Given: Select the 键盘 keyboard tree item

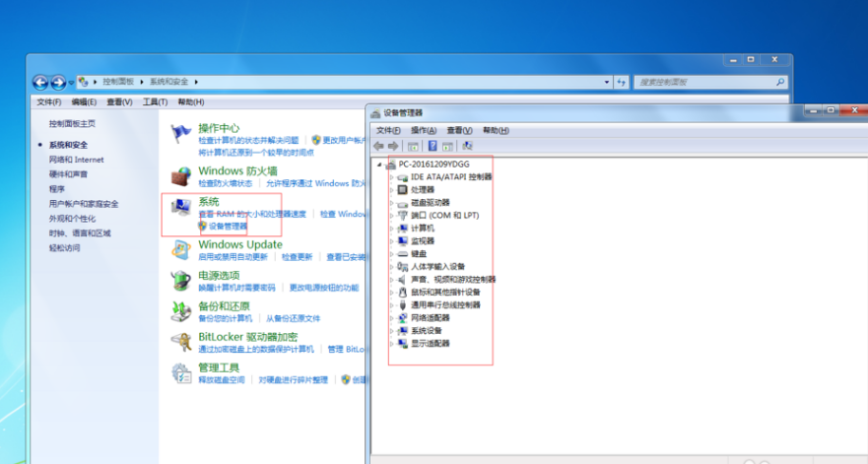Looking at the screenshot, I should click(x=418, y=253).
